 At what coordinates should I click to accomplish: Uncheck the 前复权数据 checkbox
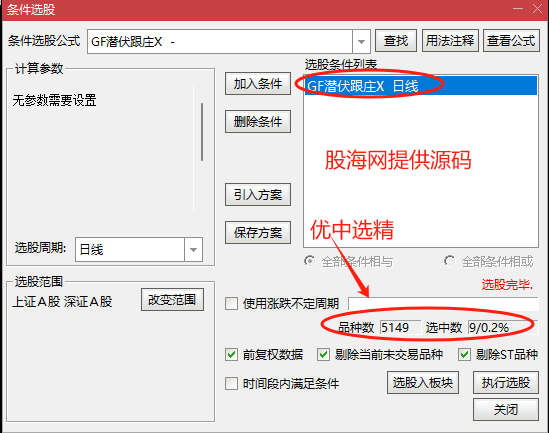tap(231, 355)
